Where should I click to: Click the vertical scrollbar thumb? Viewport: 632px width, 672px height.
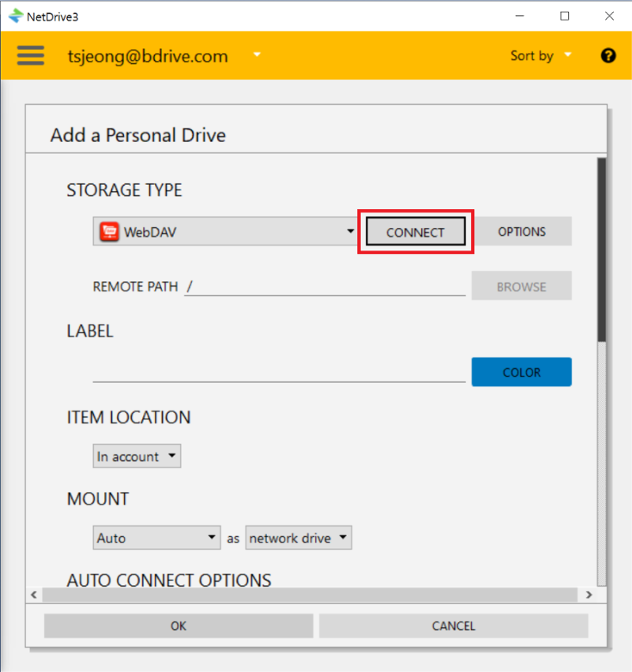click(601, 250)
